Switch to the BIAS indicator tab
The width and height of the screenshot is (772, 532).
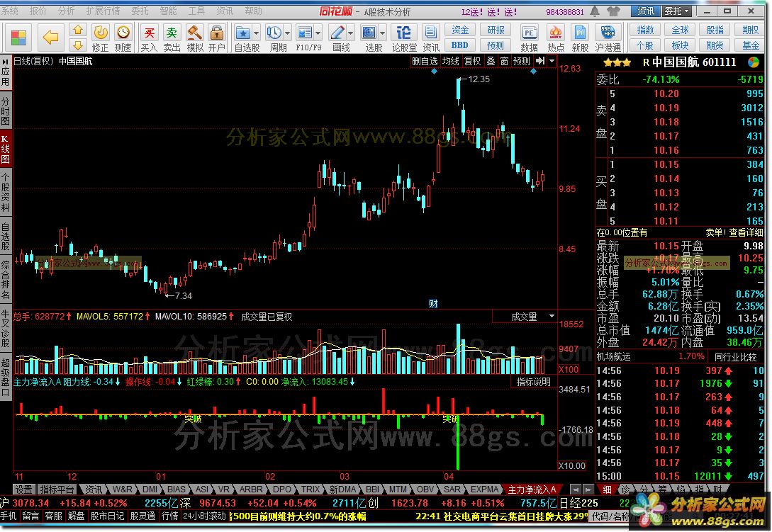(x=176, y=489)
